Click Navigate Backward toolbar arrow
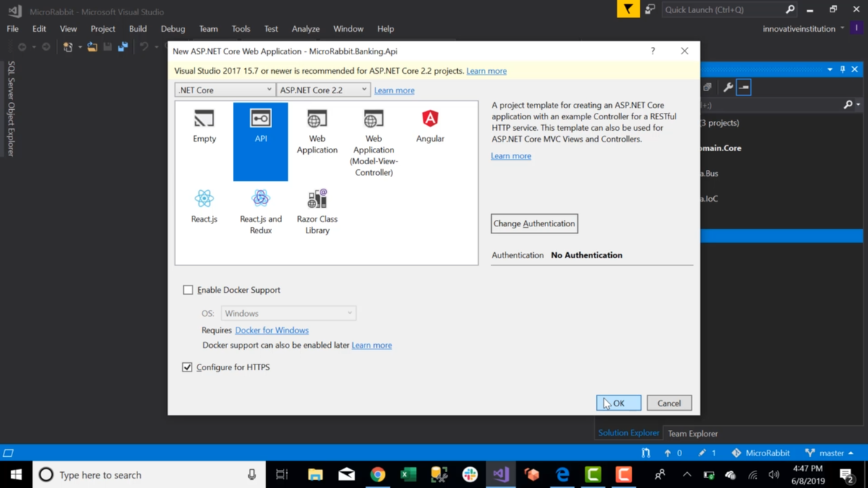868x488 pixels. coord(22,47)
